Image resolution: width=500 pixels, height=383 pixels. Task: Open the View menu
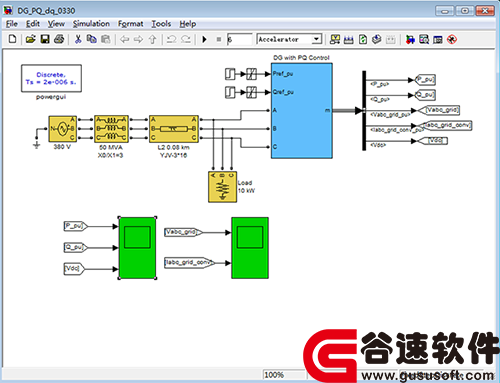[x=56, y=24]
